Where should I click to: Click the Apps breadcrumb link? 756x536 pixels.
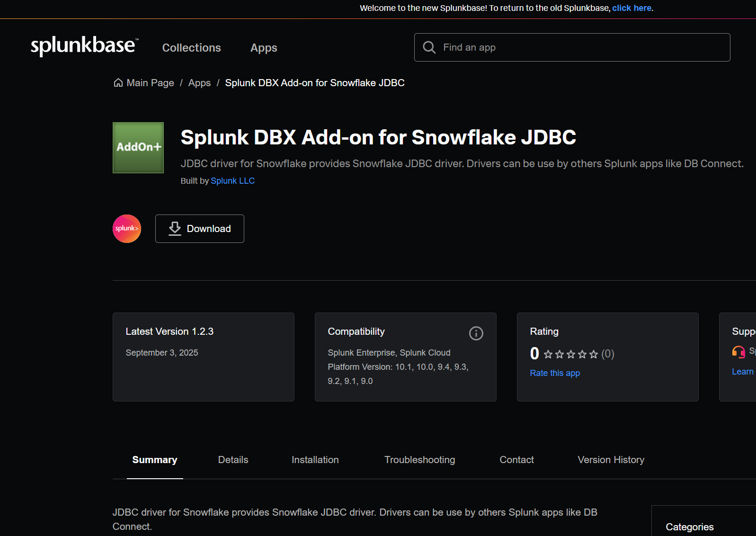click(200, 83)
